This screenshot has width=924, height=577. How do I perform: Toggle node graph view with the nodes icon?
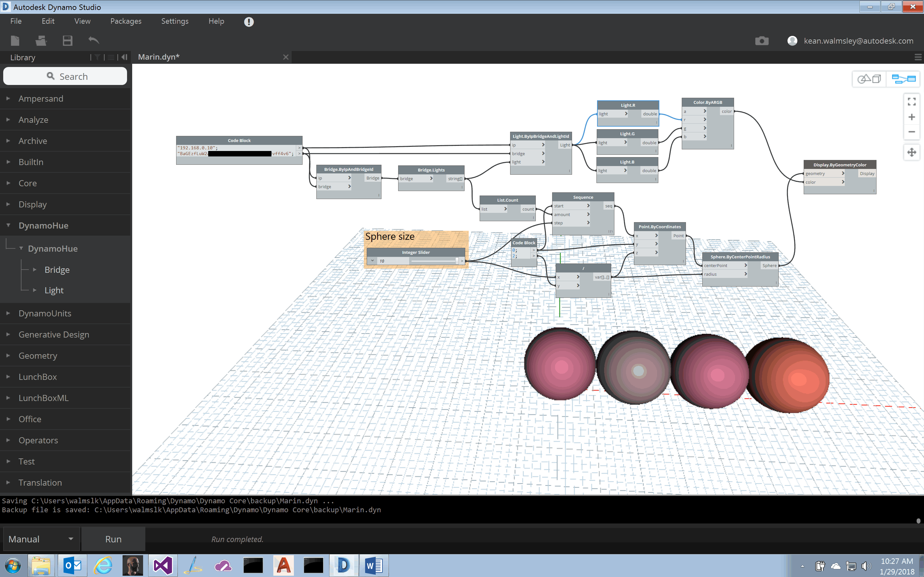(904, 79)
